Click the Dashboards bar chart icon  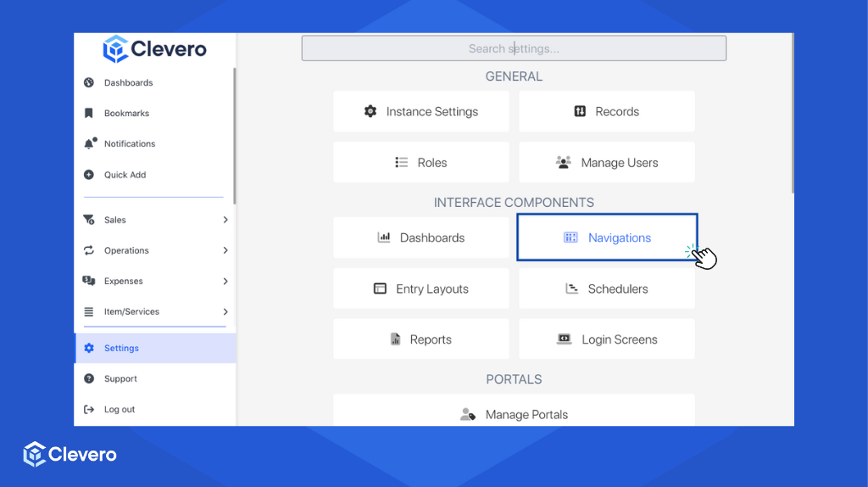pos(384,237)
